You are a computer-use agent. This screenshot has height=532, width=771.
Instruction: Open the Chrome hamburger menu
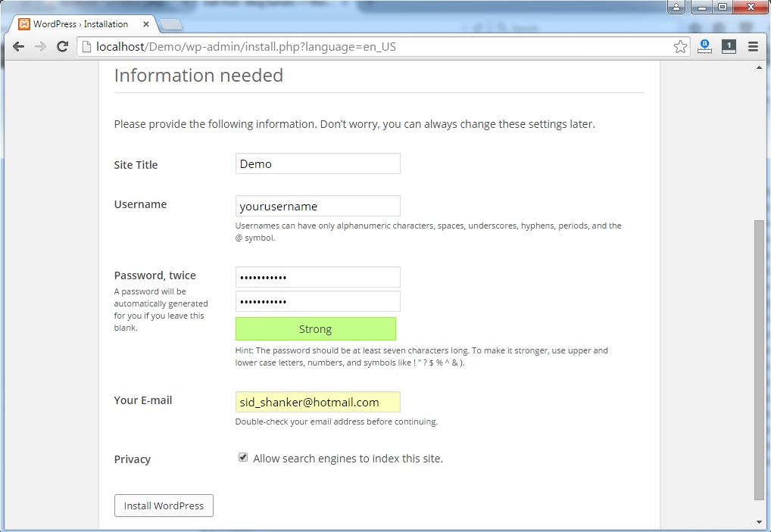click(753, 47)
